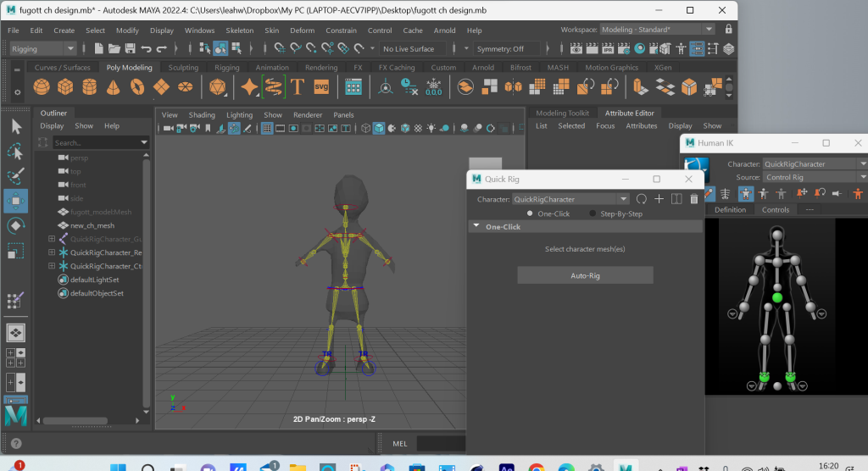The image size is (868, 471).
Task: Select the Paint Selection tool in Tool Box
Action: (15, 176)
